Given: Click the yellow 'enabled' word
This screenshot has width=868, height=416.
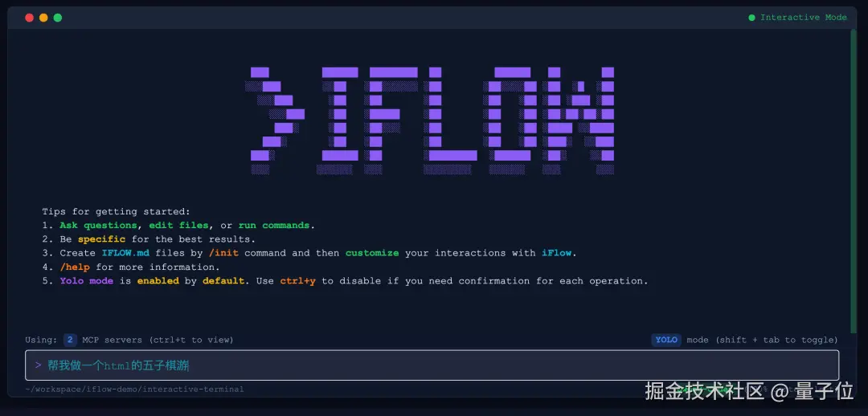Looking at the screenshot, I should point(158,280).
